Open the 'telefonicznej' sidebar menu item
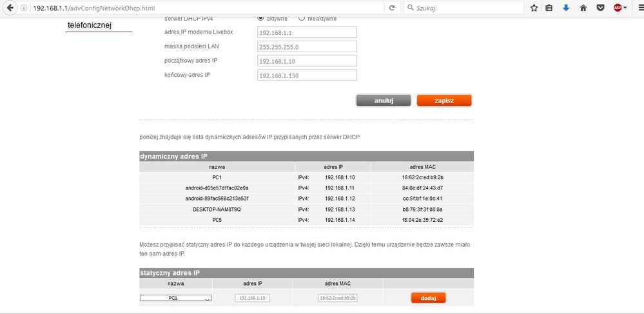 tap(90, 25)
